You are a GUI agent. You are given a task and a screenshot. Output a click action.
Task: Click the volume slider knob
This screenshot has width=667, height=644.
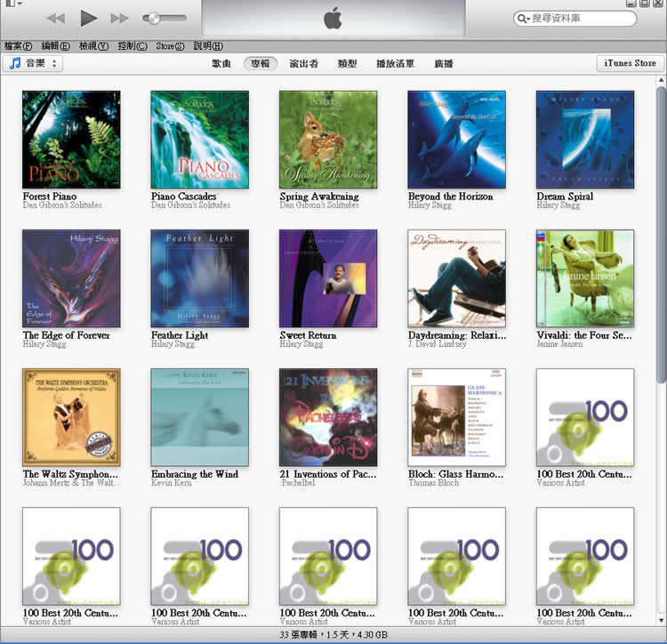click(153, 18)
